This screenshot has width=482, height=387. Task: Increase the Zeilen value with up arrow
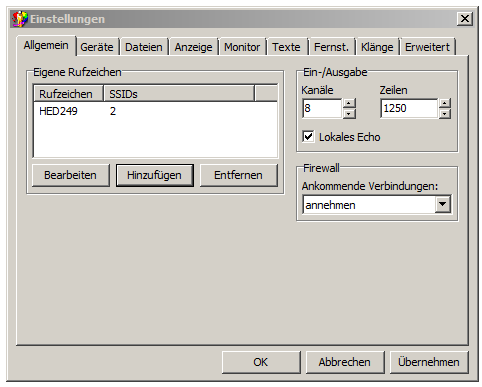click(x=445, y=103)
